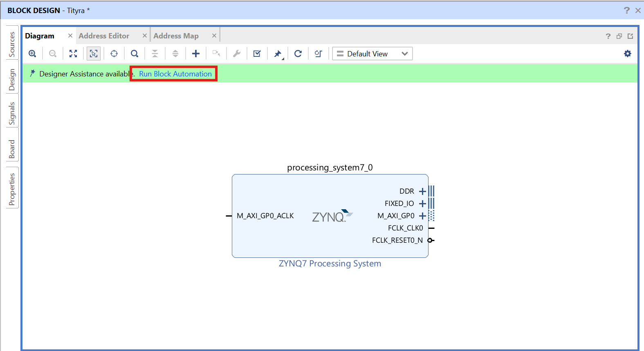The image size is (644, 351).
Task: Click the pin toolbar icon
Action: coord(278,54)
